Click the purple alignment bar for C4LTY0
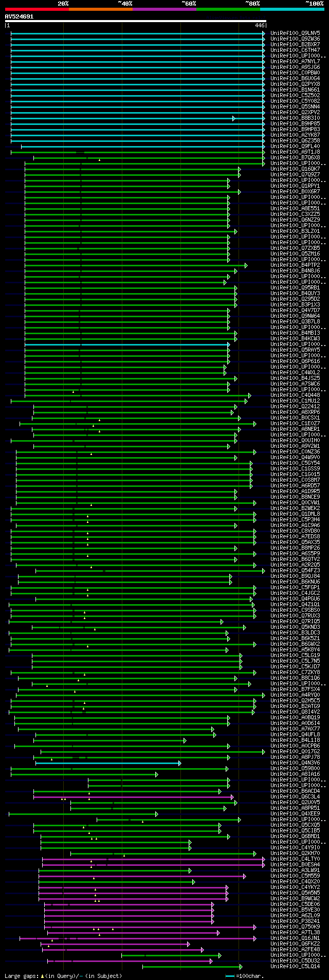Image resolution: width=329 pixels, height=980 pixels. [x=153, y=859]
